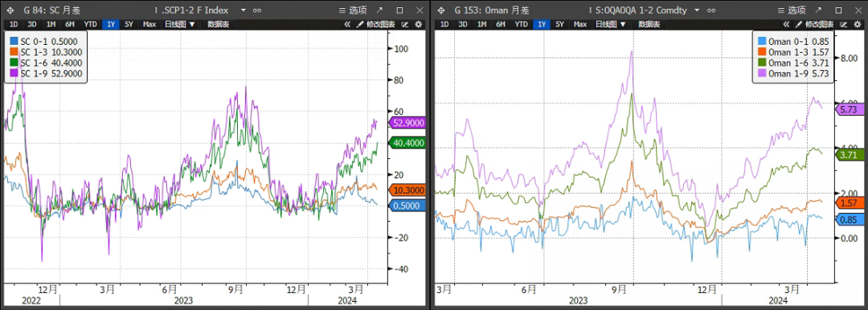The width and height of the screenshot is (868, 310).
Task: Expand the .SCP1-2 F Index security dropdown arrow
Action: tap(243, 10)
